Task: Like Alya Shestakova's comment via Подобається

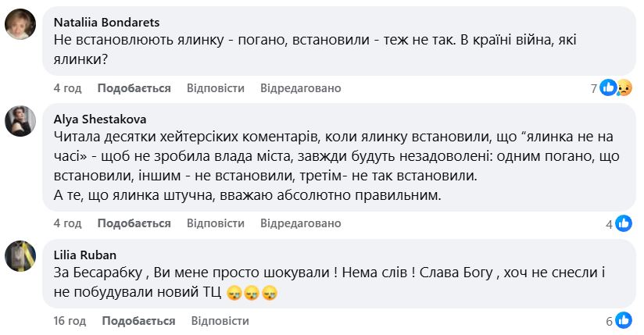Action: coord(134,223)
